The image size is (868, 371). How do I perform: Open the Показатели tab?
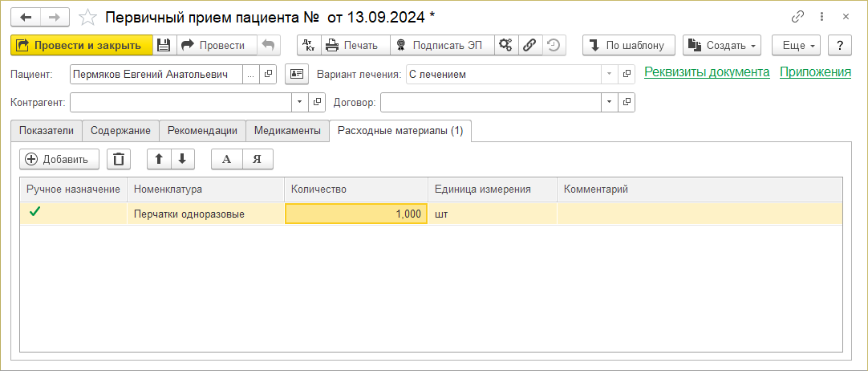click(x=47, y=131)
